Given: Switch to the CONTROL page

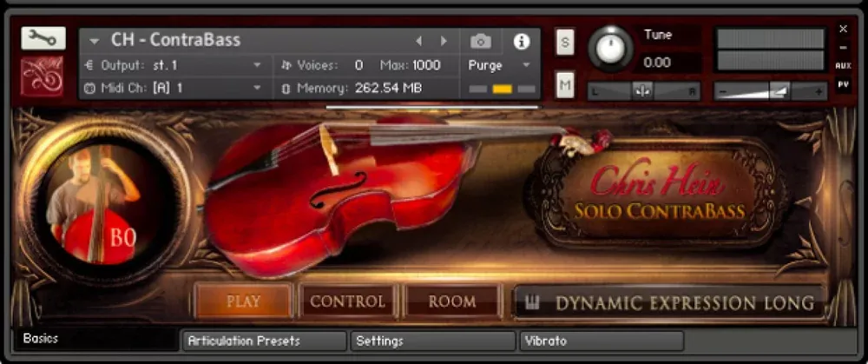Looking at the screenshot, I should [x=348, y=301].
